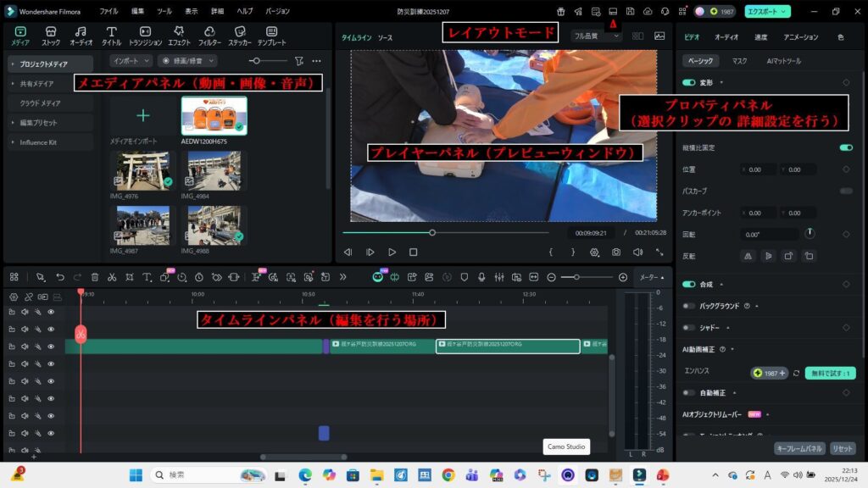Open the Transitions (トランジション) panel

[x=145, y=36]
